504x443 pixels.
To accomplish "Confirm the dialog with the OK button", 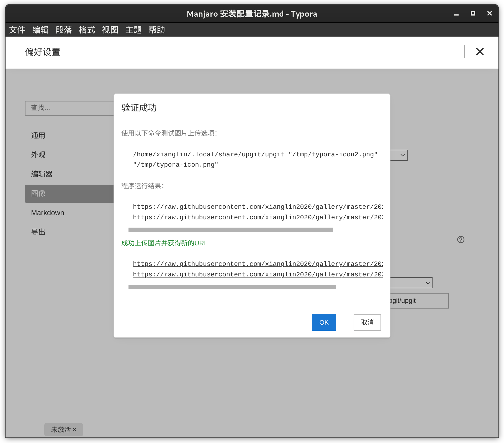I will [x=324, y=322].
